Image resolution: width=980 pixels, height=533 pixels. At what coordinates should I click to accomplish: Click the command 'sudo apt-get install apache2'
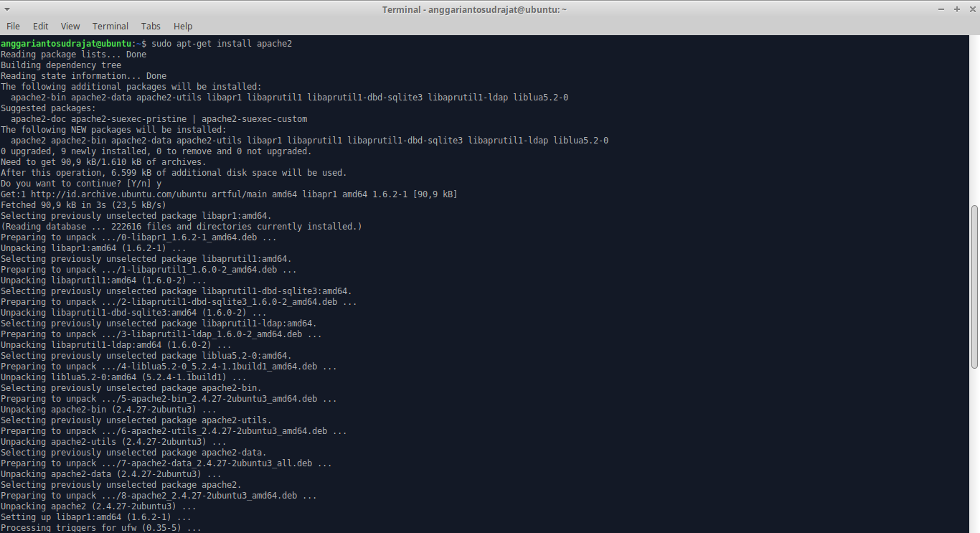(222, 44)
